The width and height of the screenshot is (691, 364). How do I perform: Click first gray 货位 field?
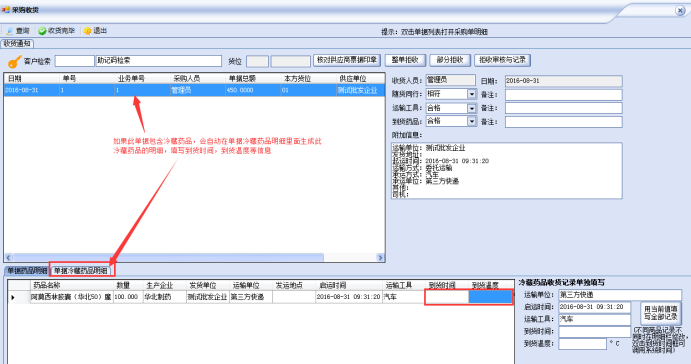257,61
